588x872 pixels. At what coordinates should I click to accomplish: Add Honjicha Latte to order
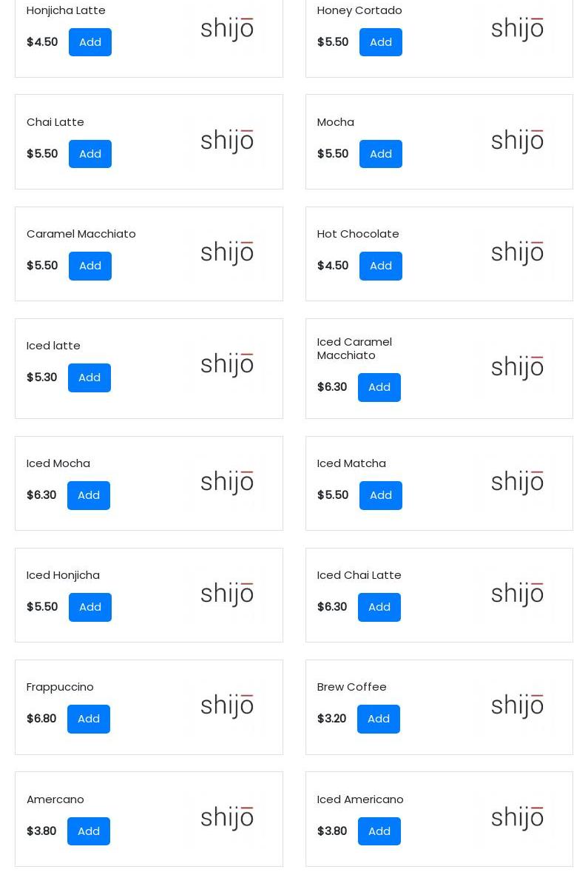tap(90, 42)
